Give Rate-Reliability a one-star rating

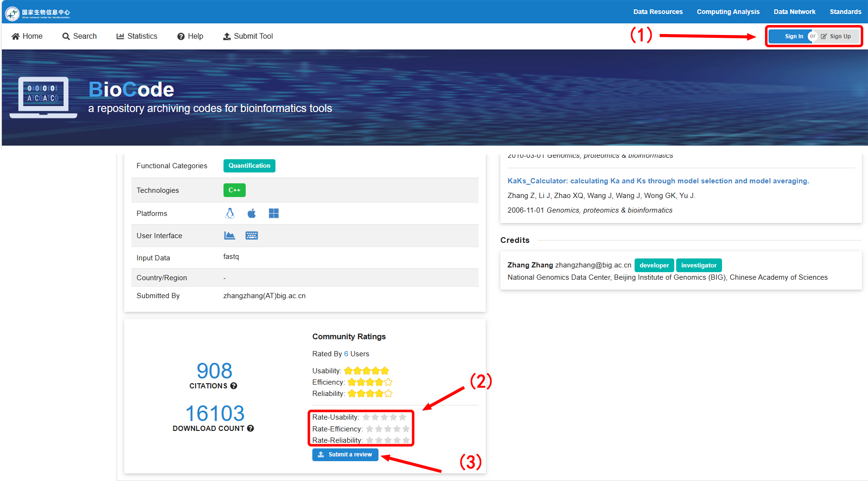click(370, 440)
